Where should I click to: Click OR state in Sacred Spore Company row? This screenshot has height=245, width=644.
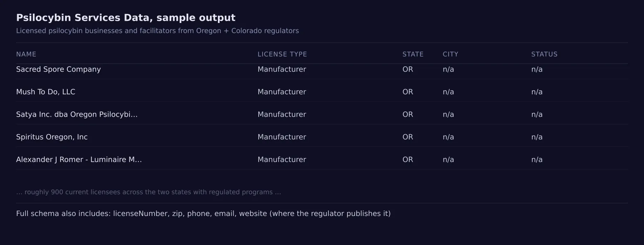coord(408,69)
